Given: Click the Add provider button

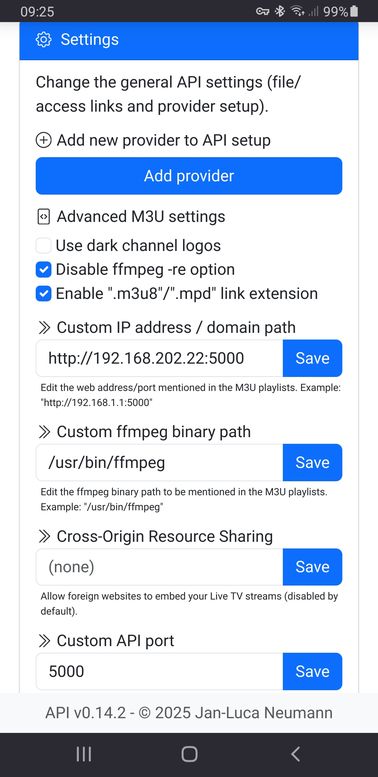Looking at the screenshot, I should (189, 176).
